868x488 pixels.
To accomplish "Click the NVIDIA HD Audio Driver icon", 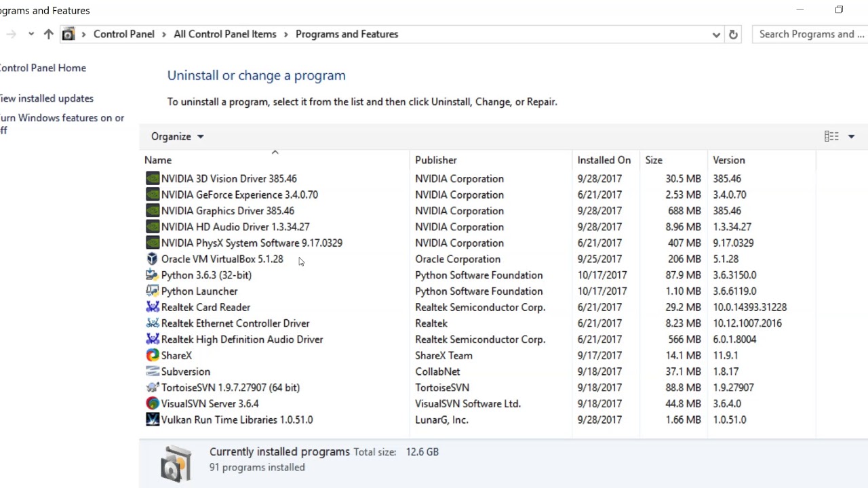I will [153, 227].
